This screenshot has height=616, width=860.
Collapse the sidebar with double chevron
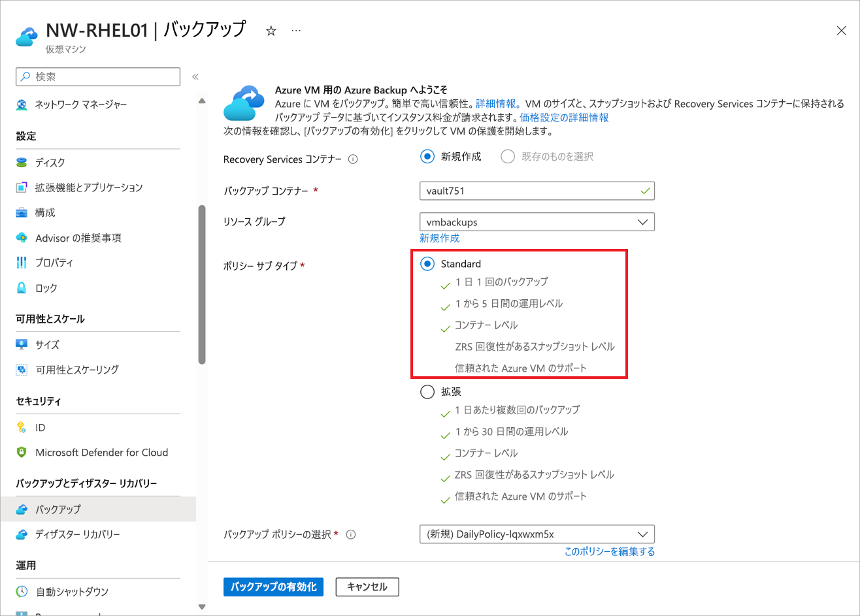coord(195,76)
